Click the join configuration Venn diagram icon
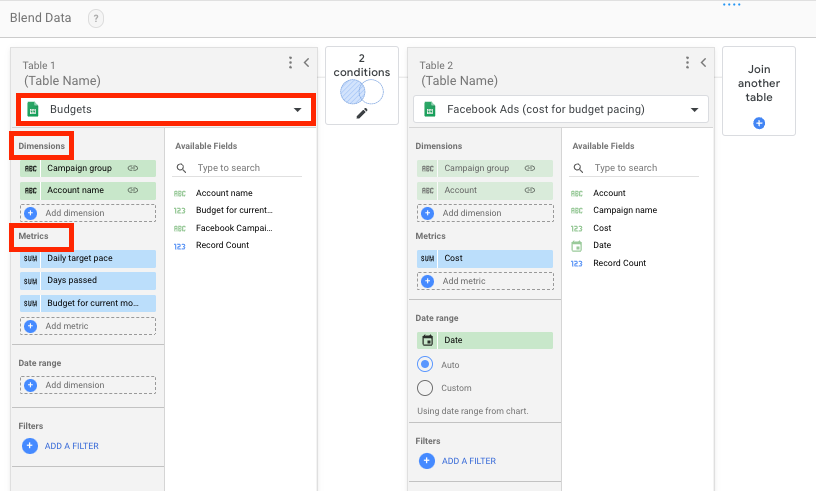This screenshot has height=491, width=816. (x=361, y=92)
